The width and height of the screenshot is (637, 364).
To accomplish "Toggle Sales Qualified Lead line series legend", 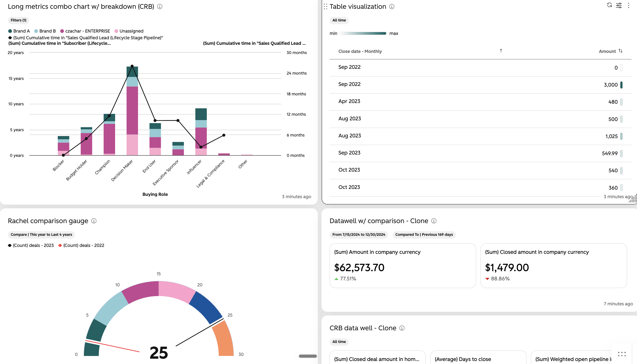I will pos(86,38).
